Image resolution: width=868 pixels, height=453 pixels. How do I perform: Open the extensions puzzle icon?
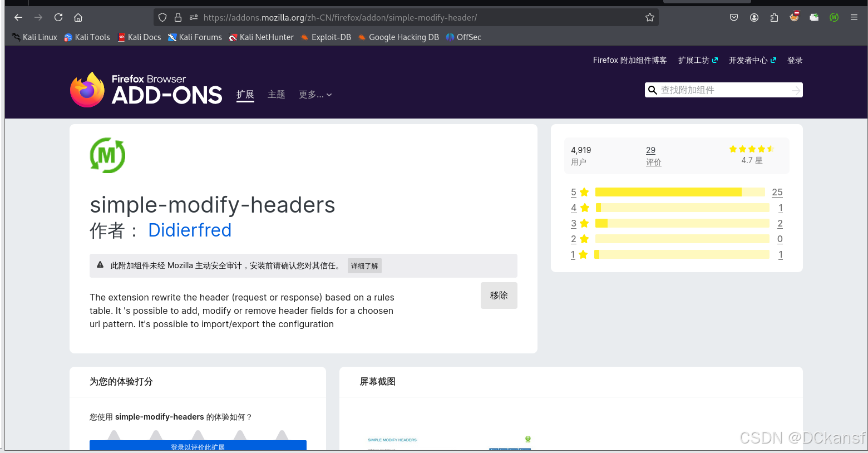[774, 17]
